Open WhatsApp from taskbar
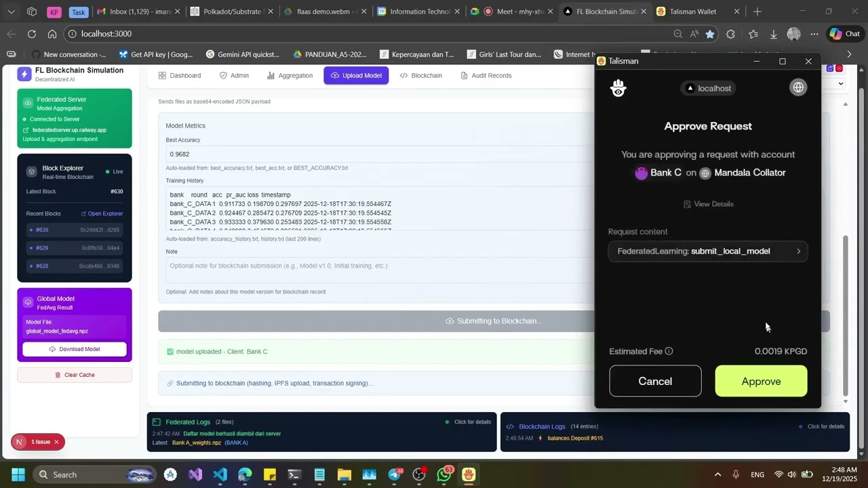Image resolution: width=868 pixels, height=488 pixels. tap(444, 474)
